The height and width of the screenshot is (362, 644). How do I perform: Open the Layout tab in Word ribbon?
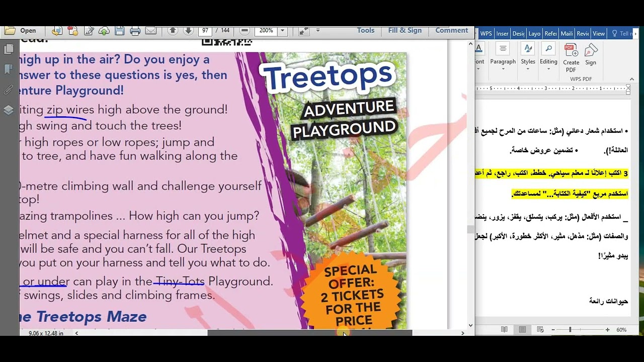tap(534, 34)
